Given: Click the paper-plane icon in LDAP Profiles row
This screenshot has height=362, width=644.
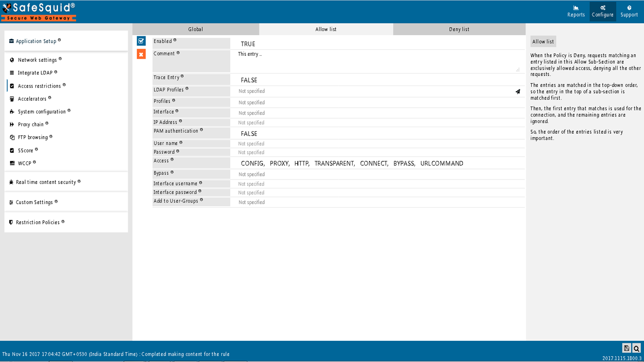Looking at the screenshot, I should point(518,92).
